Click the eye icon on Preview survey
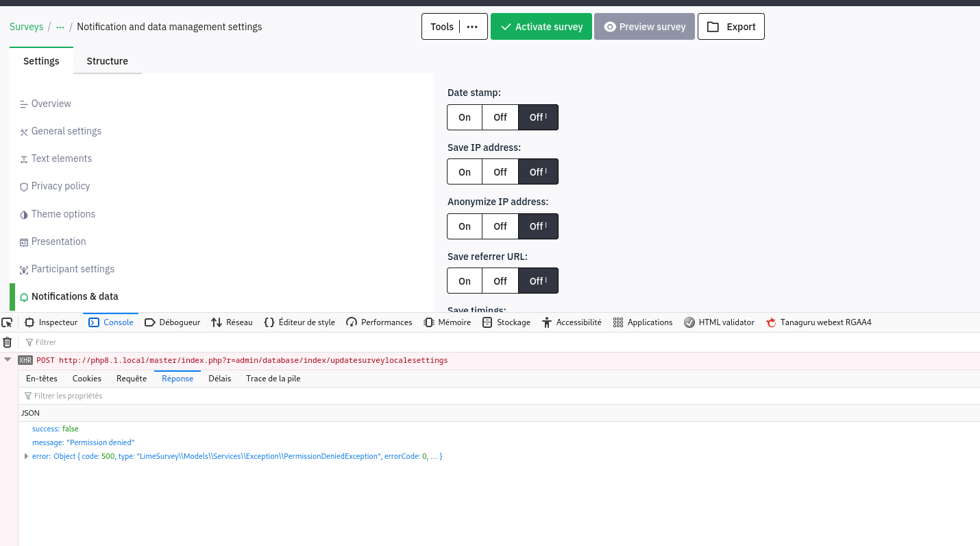Image resolution: width=980 pixels, height=546 pixels. click(x=610, y=27)
